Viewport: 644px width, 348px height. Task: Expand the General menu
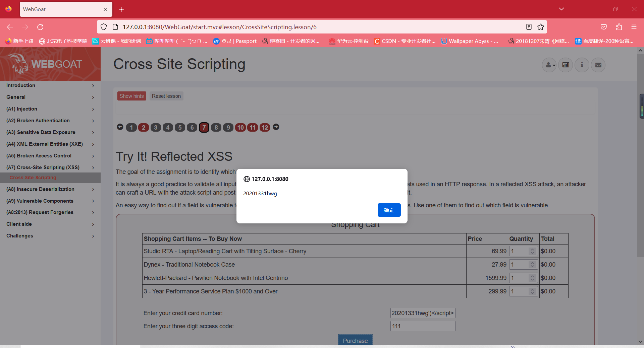(x=50, y=97)
